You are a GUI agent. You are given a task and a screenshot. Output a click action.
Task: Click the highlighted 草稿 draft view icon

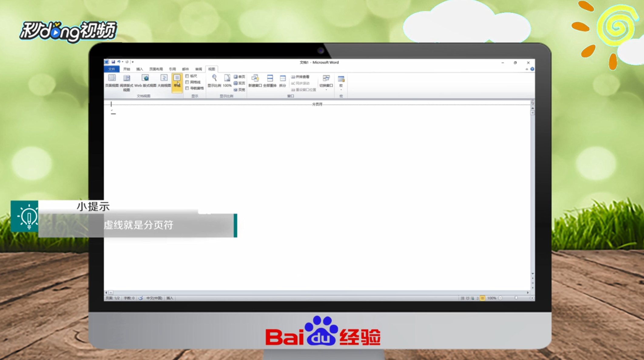click(177, 79)
